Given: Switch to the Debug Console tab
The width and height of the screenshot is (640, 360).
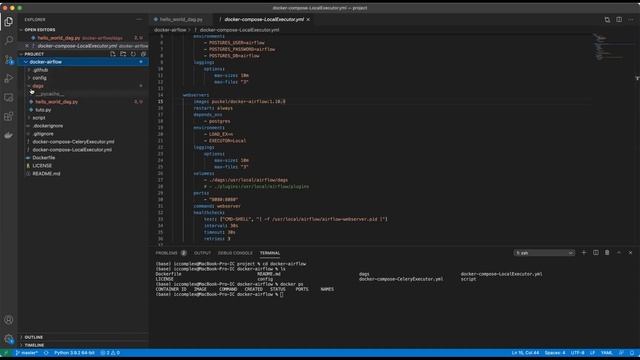Looking at the screenshot, I should [235, 253].
